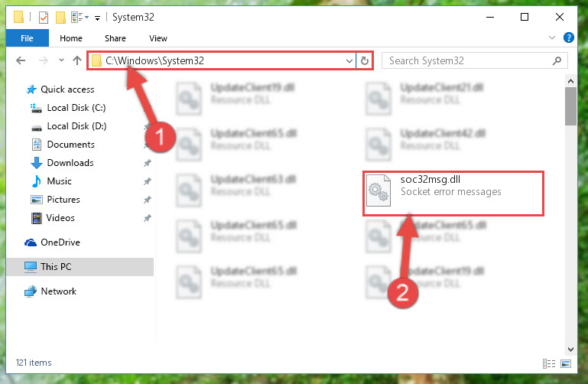Open OneDrive in the navigation pane

(60, 242)
